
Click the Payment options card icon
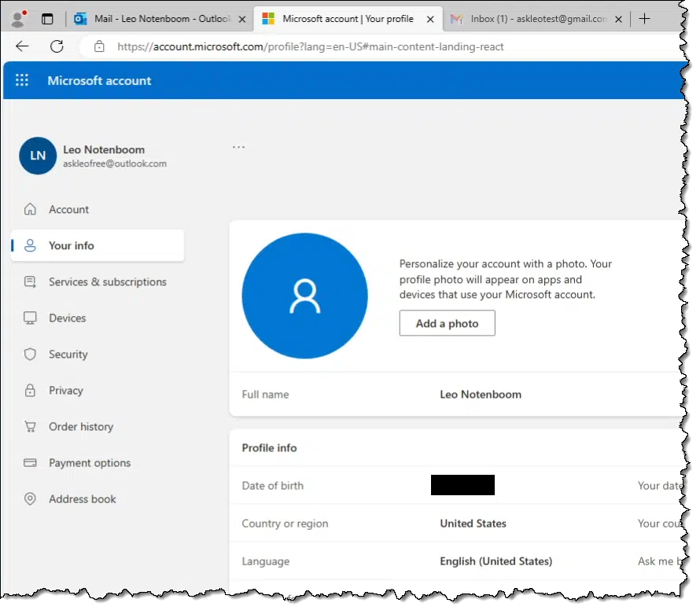point(30,463)
